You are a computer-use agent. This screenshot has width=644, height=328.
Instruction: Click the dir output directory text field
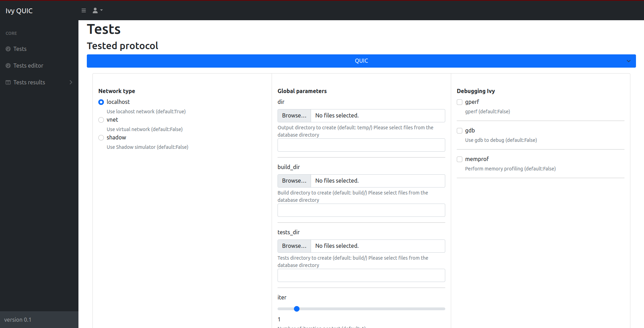(361, 145)
